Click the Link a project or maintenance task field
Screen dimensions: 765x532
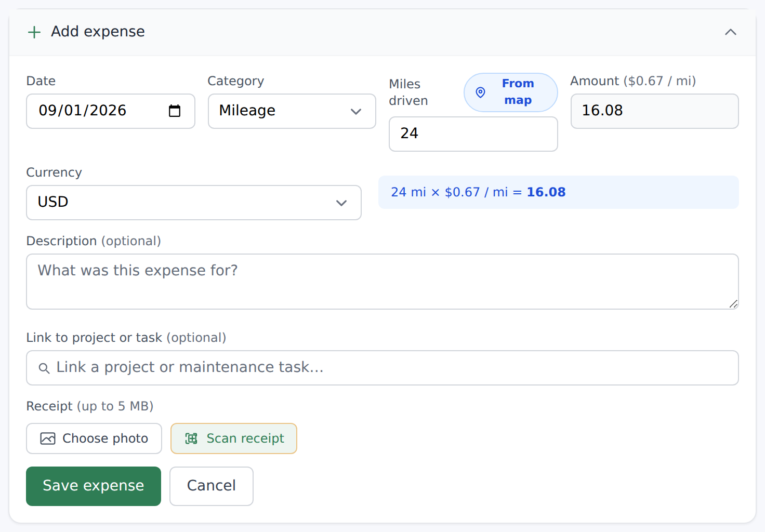(x=382, y=368)
